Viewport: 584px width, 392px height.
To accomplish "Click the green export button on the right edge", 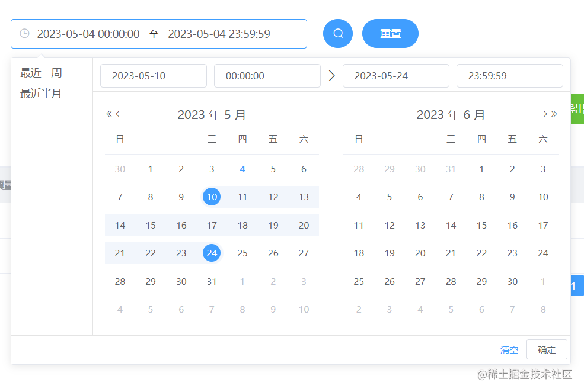I will tap(577, 110).
